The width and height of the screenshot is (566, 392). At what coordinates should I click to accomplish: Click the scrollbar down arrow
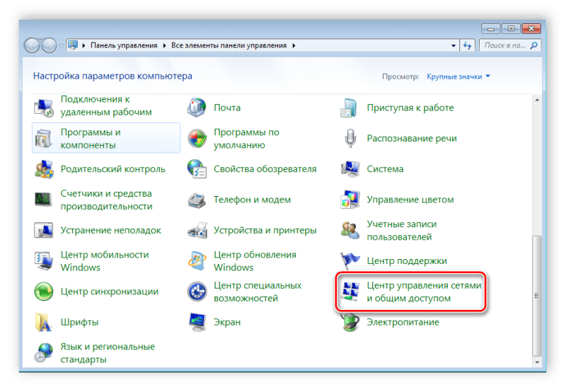[x=537, y=362]
